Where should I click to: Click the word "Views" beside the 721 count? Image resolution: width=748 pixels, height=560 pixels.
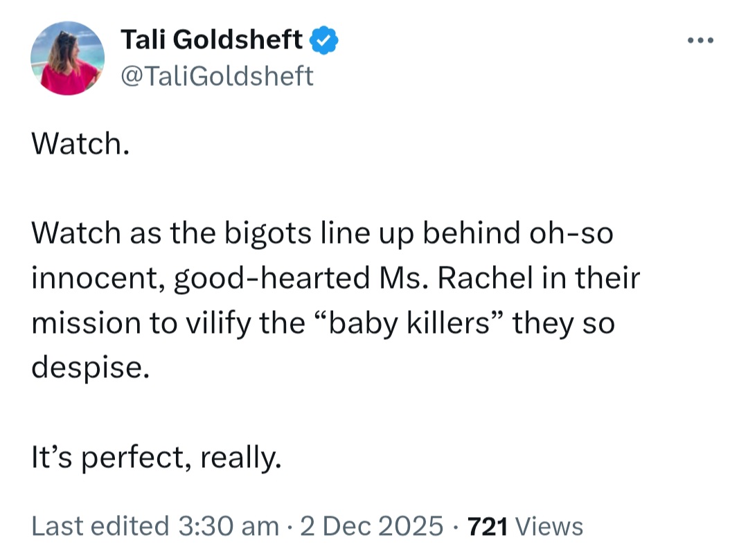point(549,526)
